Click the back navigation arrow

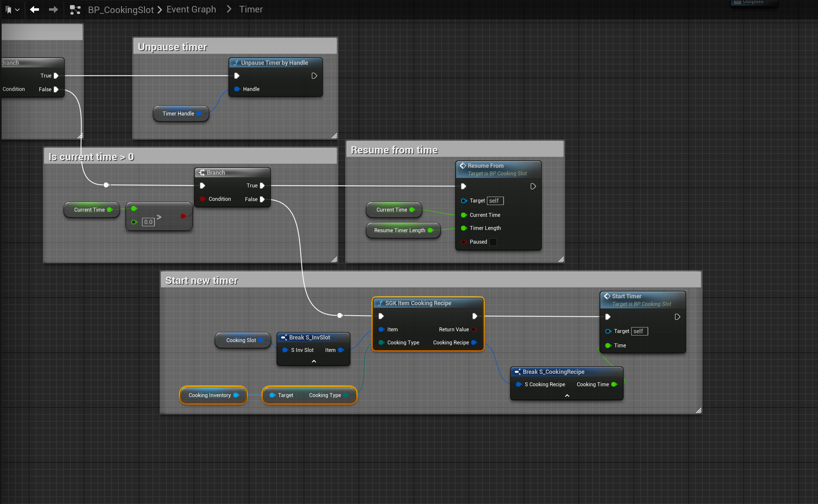34,10
